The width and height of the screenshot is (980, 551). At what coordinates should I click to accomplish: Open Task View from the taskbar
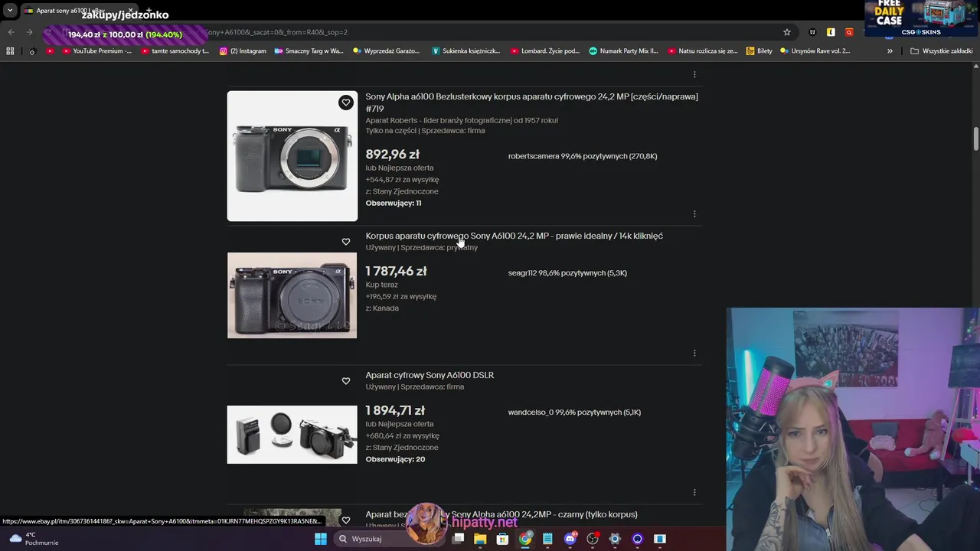coord(458,539)
